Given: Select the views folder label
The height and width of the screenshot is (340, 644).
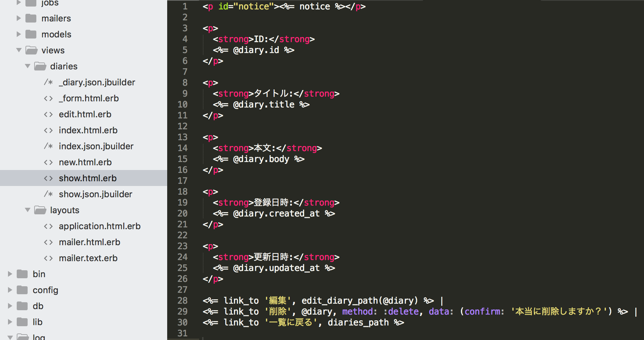Looking at the screenshot, I should coord(53,50).
